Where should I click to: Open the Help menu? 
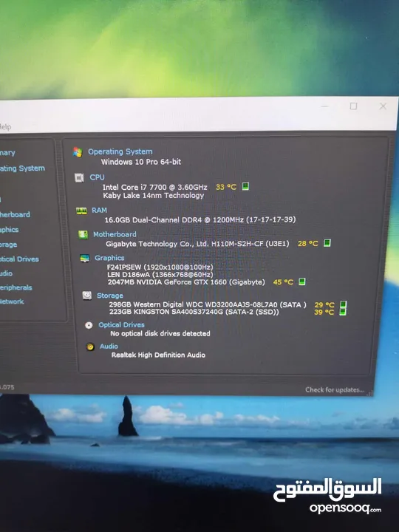(x=5, y=127)
